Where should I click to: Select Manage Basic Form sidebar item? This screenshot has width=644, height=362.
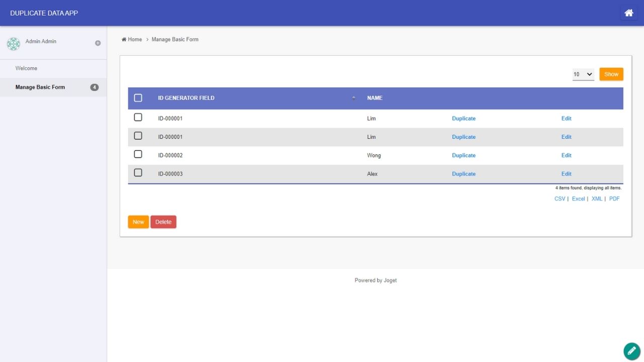pyautogui.click(x=40, y=87)
